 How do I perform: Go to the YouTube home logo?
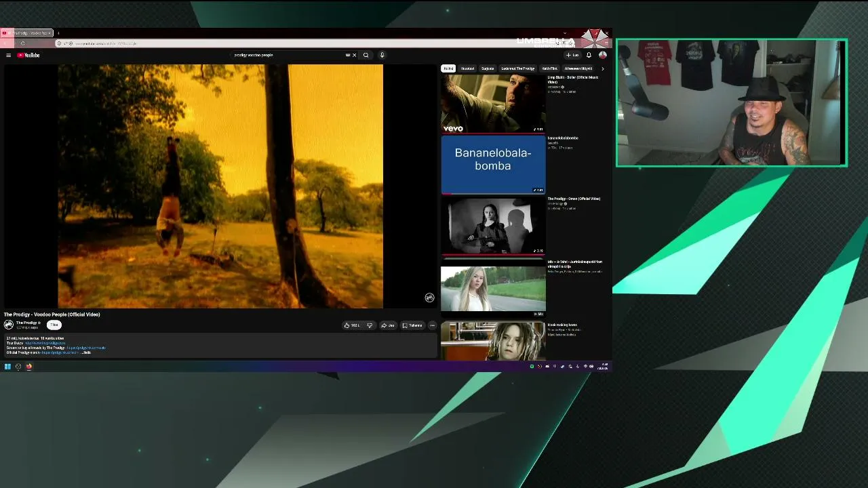(x=28, y=55)
